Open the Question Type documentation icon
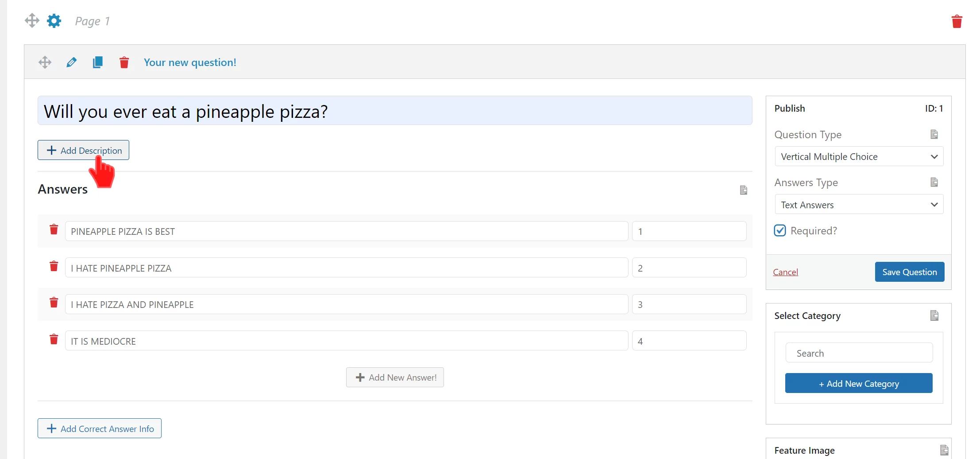Viewport: 980px width, 459px height. click(x=934, y=134)
